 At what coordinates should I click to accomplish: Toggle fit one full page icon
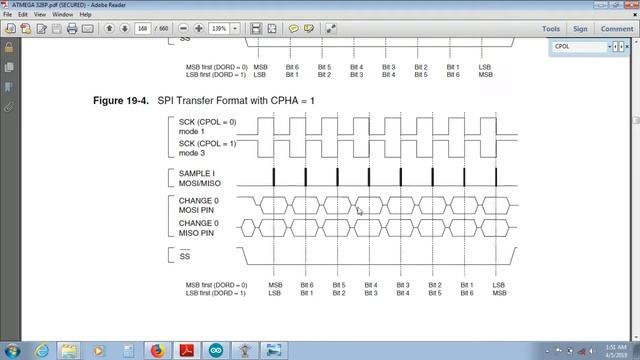click(272, 29)
